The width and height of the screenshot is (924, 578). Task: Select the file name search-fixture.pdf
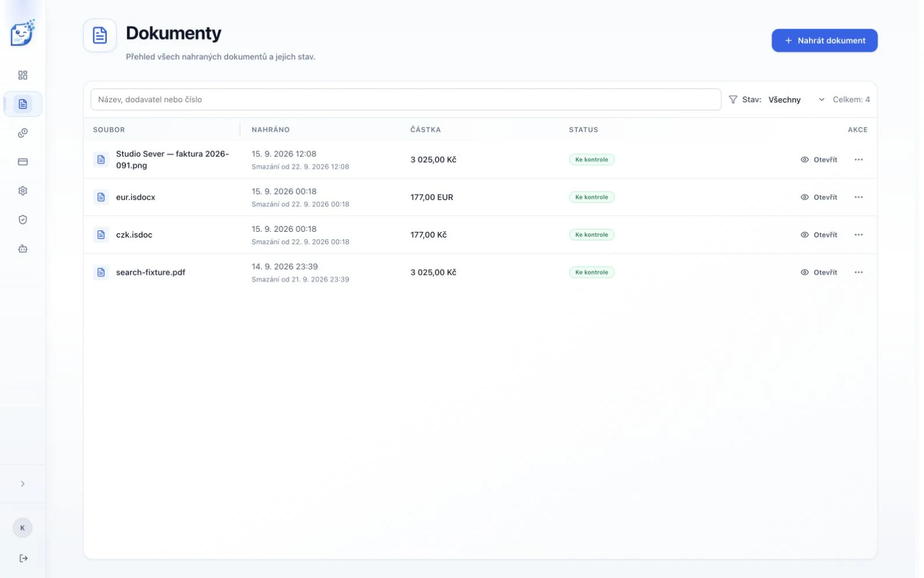(x=150, y=272)
